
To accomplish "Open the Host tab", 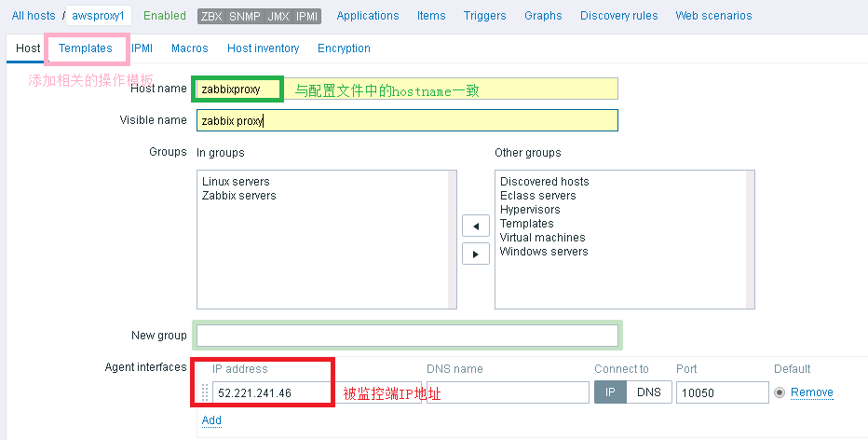I will coord(28,48).
